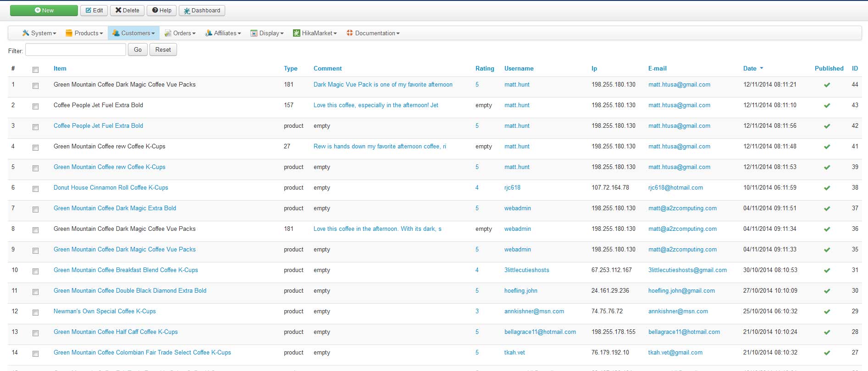The height and width of the screenshot is (371, 868).
Task: Click the Products menu box icon
Action: (x=69, y=33)
